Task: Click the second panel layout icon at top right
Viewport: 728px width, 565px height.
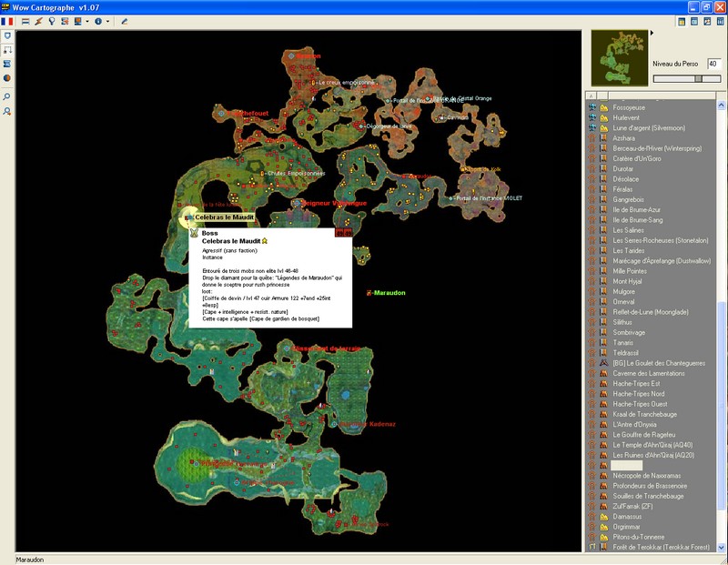Action: (x=694, y=21)
